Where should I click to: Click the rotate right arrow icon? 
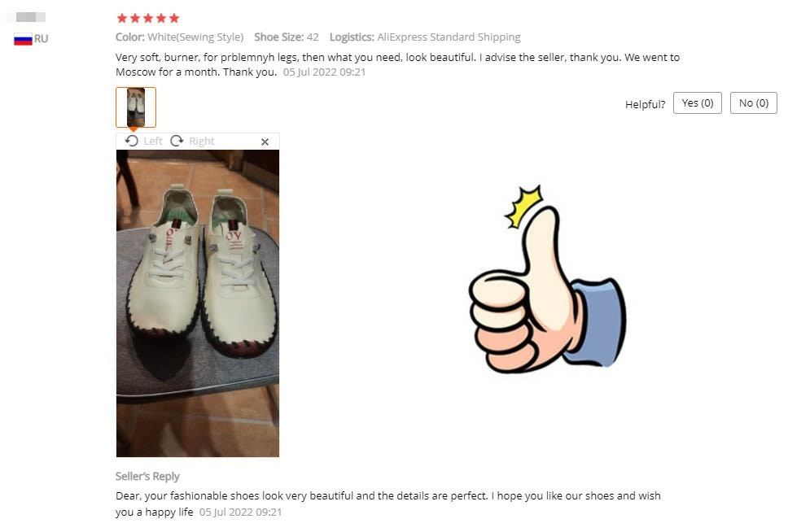177,142
